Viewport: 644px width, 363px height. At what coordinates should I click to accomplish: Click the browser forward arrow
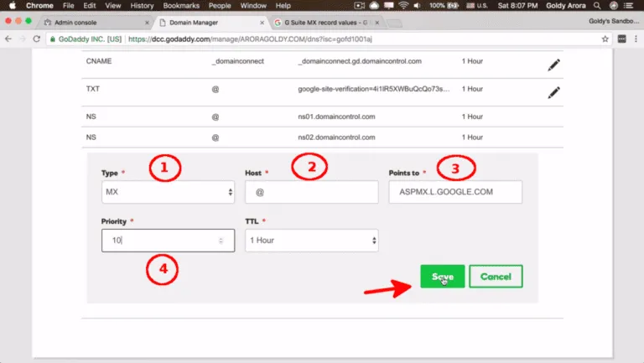[x=23, y=39]
